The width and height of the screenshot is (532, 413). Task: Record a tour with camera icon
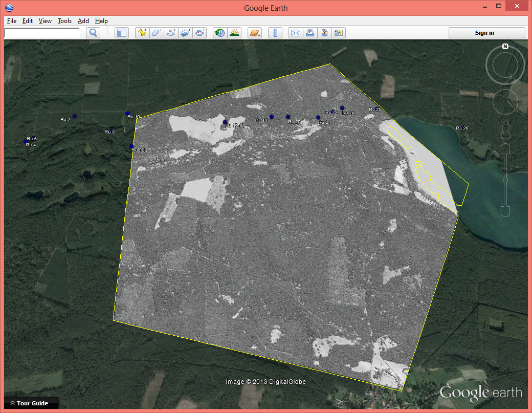pos(200,33)
